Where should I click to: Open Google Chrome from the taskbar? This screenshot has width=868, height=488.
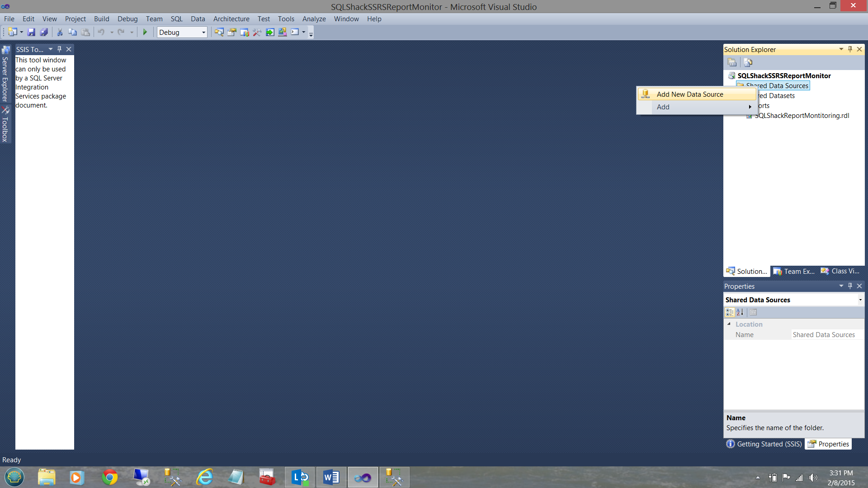pos(109,477)
